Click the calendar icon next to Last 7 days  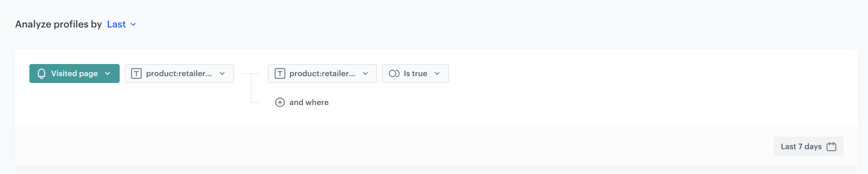tap(831, 147)
